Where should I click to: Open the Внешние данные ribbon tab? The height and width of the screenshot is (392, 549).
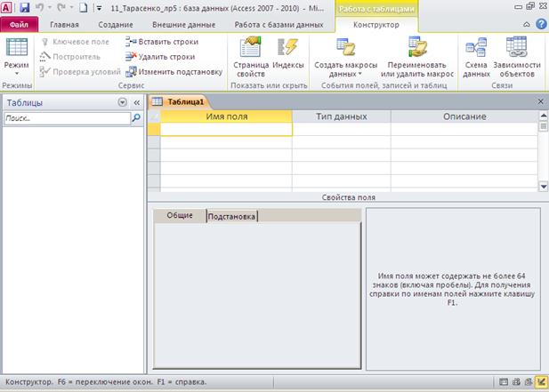184,25
